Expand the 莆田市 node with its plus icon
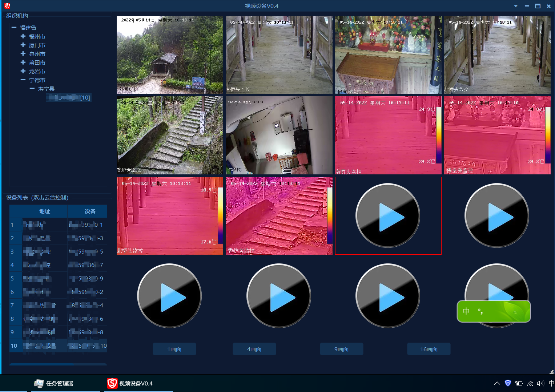The width and height of the screenshot is (555, 392). coord(23,62)
